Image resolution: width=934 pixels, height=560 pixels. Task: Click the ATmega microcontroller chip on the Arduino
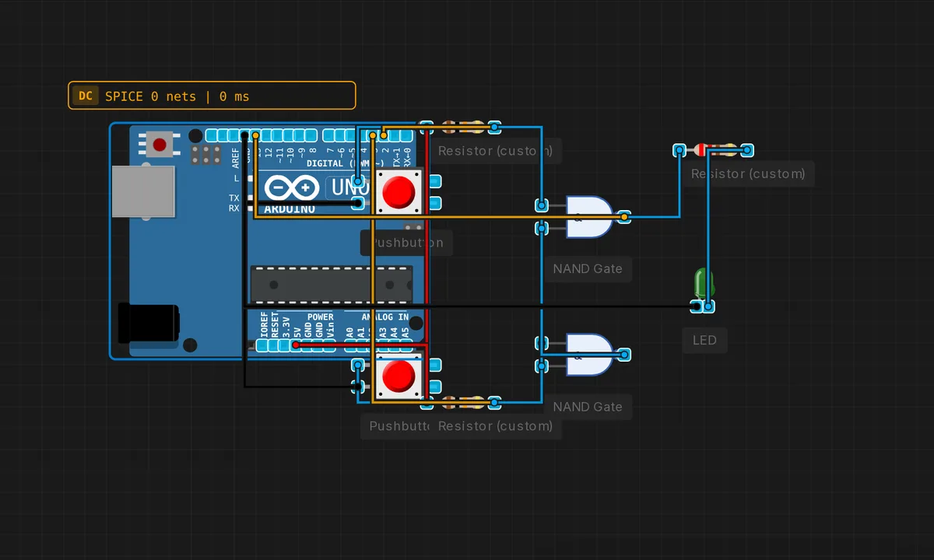tap(332, 285)
